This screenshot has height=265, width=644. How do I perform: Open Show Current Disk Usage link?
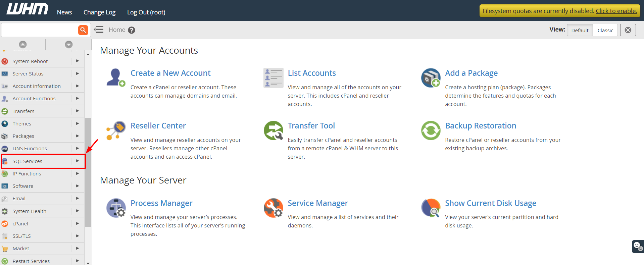point(491,203)
